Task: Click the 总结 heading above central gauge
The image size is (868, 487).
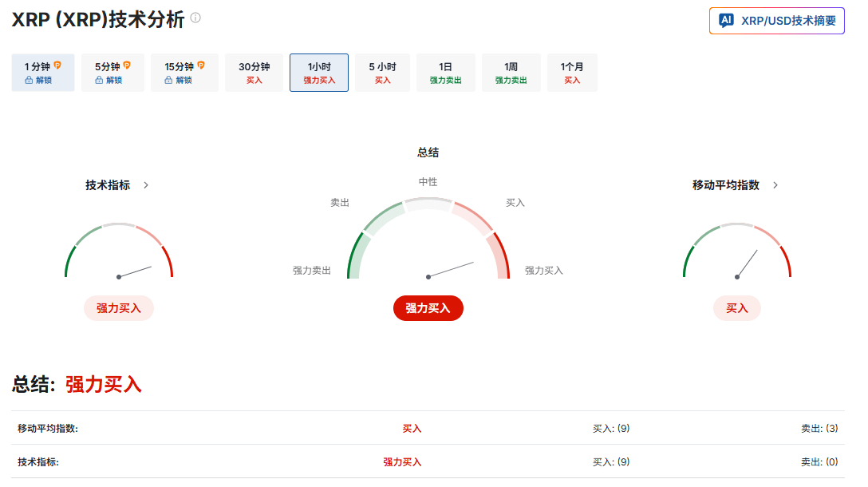Action: (428, 152)
